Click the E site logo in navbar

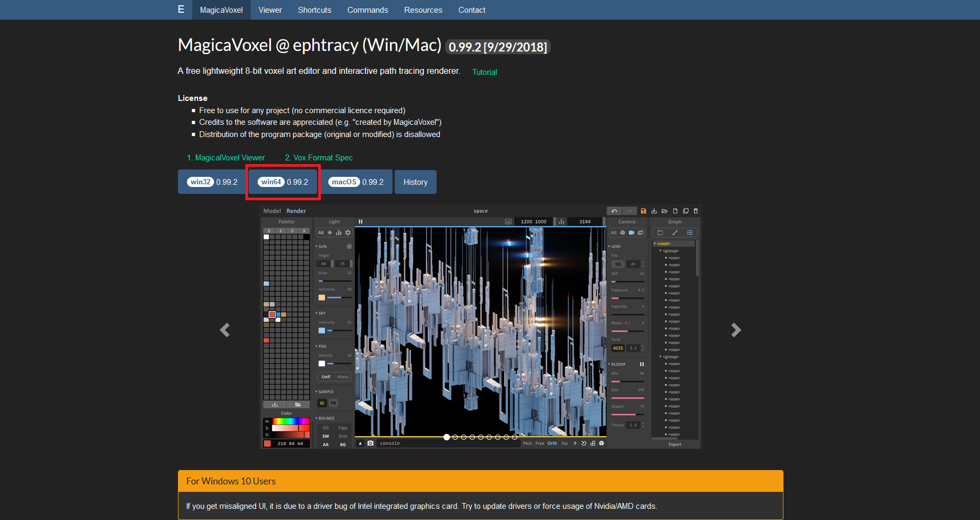point(181,10)
